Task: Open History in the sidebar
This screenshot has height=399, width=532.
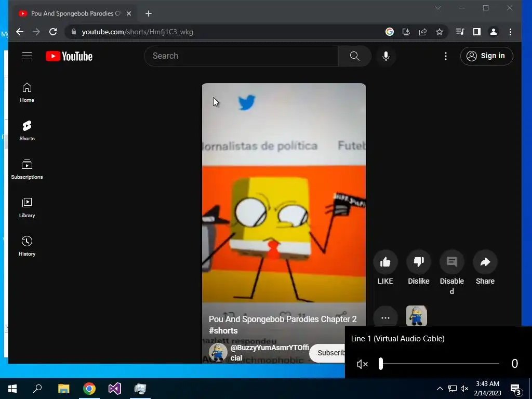Action: click(x=27, y=246)
